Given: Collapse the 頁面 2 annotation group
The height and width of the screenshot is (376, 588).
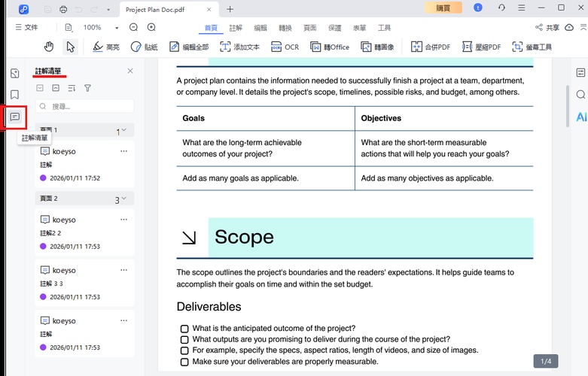Looking at the screenshot, I should [124, 199].
